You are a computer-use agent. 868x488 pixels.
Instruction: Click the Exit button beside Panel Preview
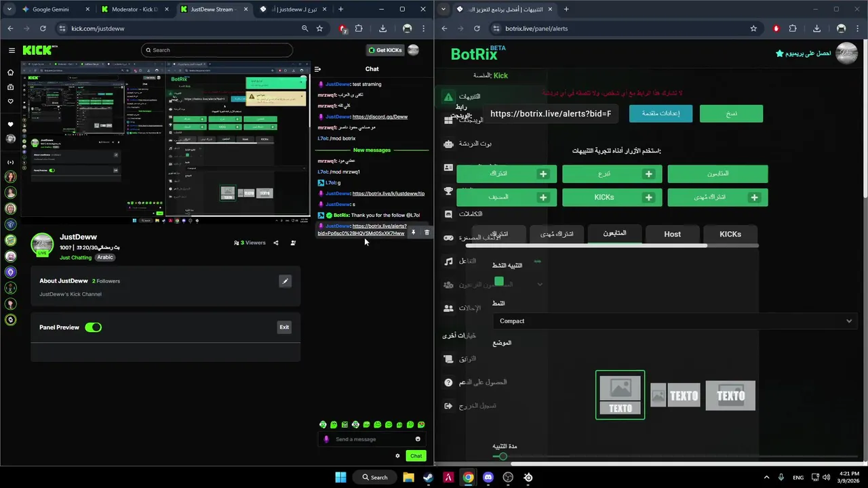284,327
